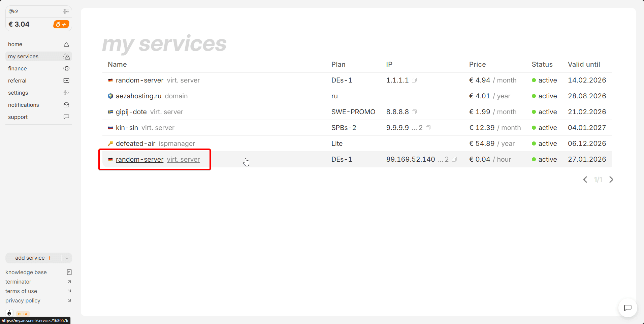Viewport: 644px width, 324px height.
Task: Expand the add service dropdown arrow
Action: pos(67,258)
